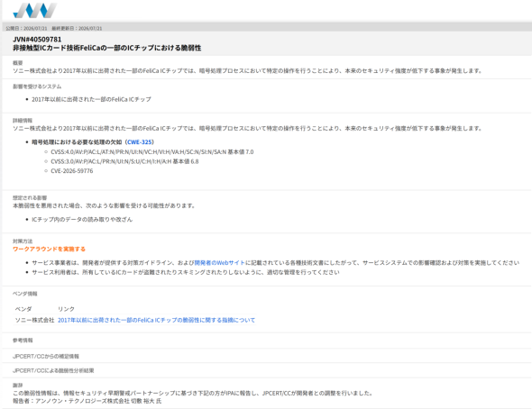This screenshot has height=409, width=532.
Task: Click the CVSS:4.0 vector string line
Action: click(x=152, y=152)
